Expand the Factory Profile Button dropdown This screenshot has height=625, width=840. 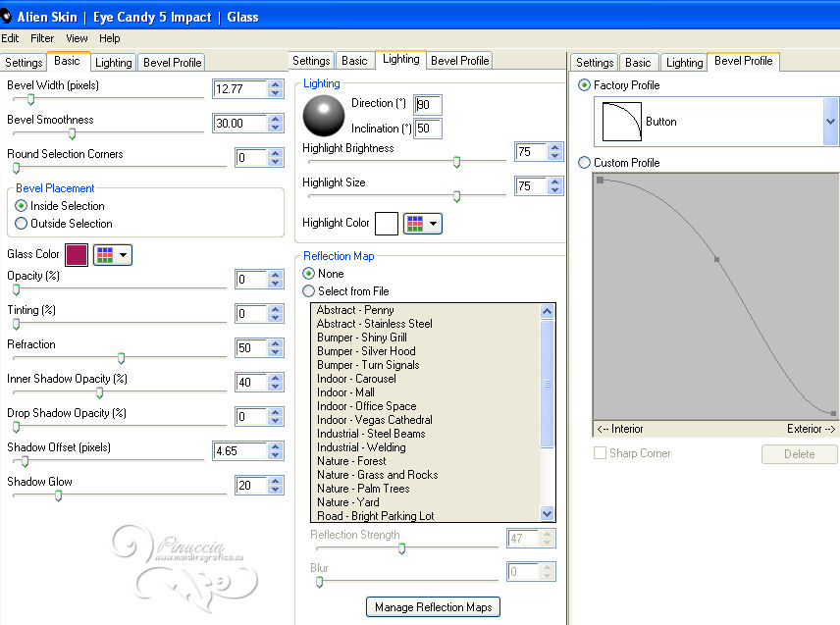click(830, 122)
